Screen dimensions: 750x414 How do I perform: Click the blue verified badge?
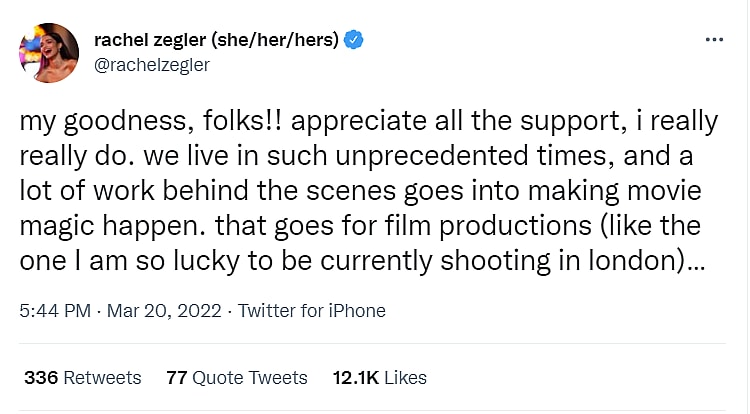(353, 40)
